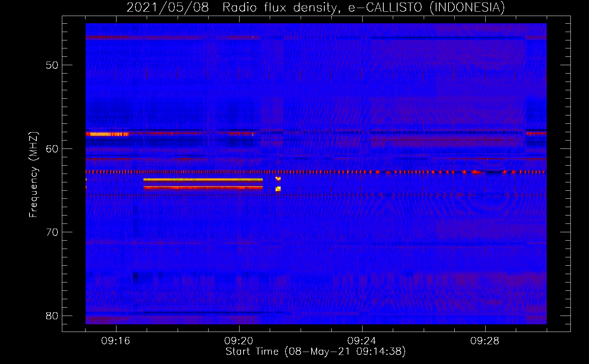Click the frequency tick label 60

[x=52, y=149]
